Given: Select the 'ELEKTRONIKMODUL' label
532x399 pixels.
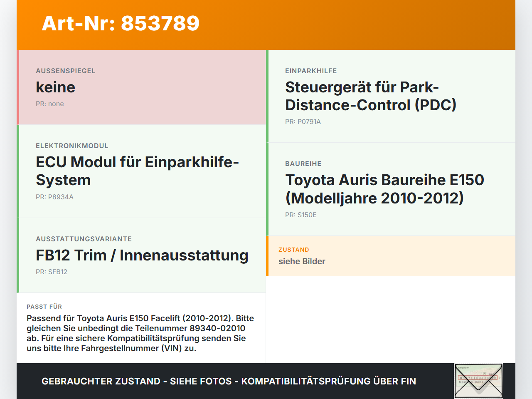Looking at the screenshot, I should coord(72,146).
